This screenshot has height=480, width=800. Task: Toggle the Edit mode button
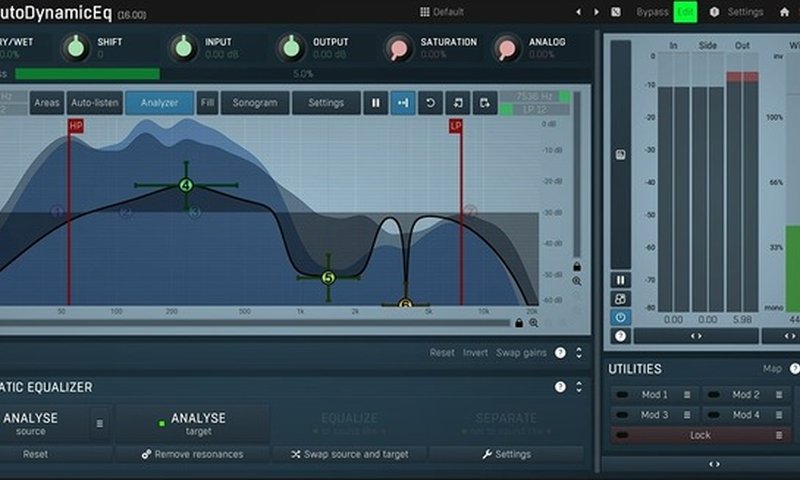pyautogui.click(x=685, y=12)
